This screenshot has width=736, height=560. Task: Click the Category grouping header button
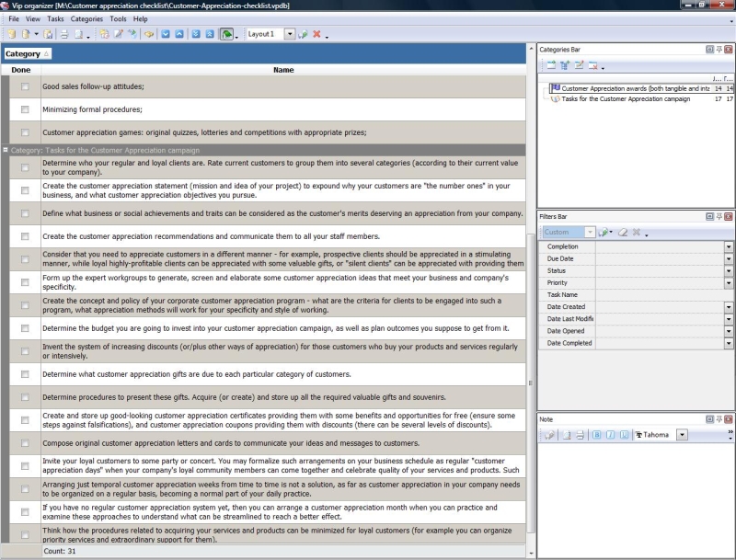[x=28, y=54]
